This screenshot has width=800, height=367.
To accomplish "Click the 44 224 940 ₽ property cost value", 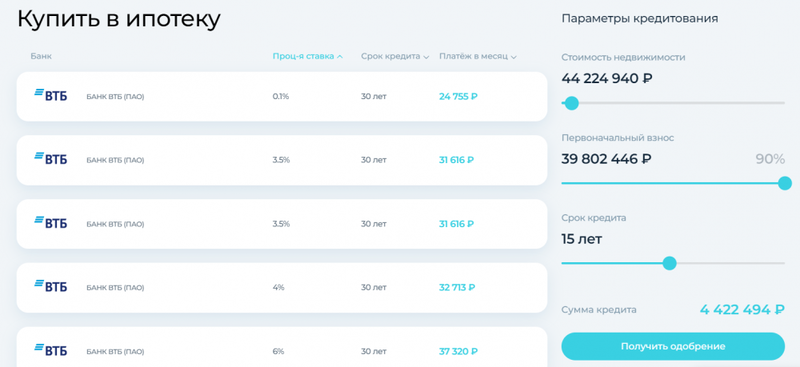I will (607, 79).
